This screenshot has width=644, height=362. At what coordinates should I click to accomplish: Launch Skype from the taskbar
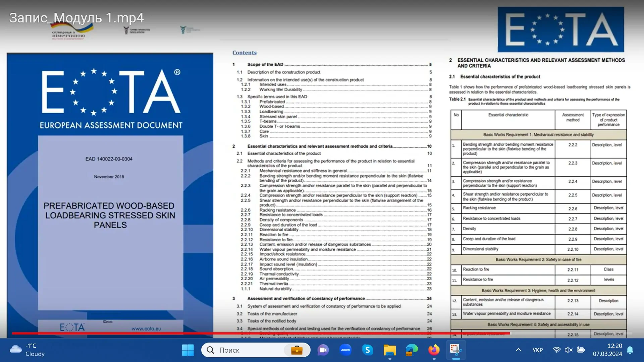[368, 350]
